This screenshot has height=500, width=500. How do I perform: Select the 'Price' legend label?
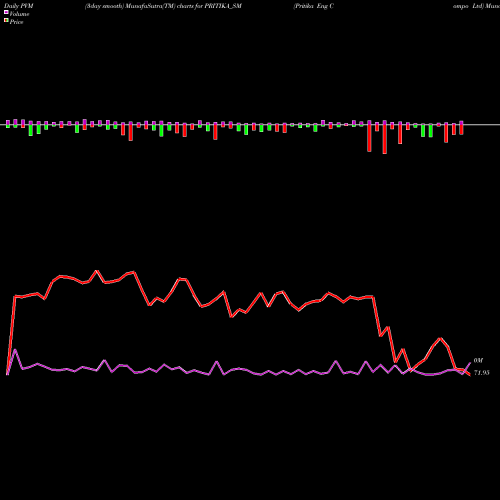click(x=16, y=22)
